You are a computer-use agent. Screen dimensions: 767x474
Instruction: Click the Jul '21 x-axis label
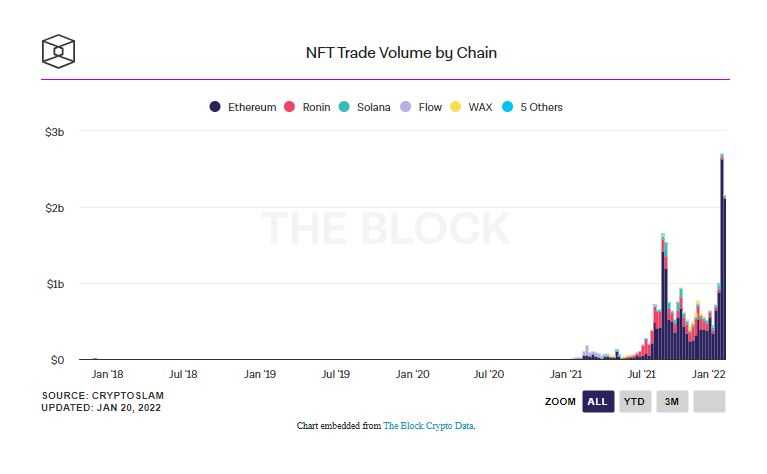pyautogui.click(x=642, y=375)
